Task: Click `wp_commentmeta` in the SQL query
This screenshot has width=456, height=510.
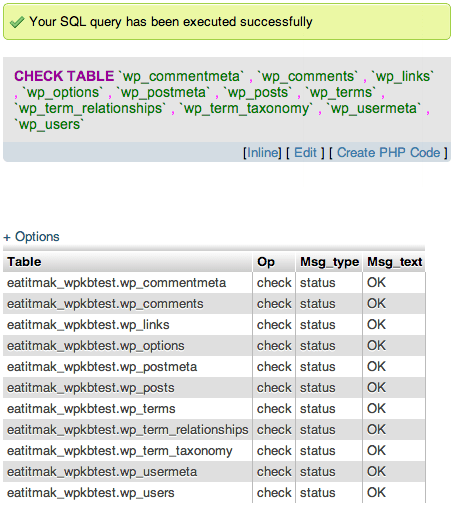Action: tap(181, 77)
